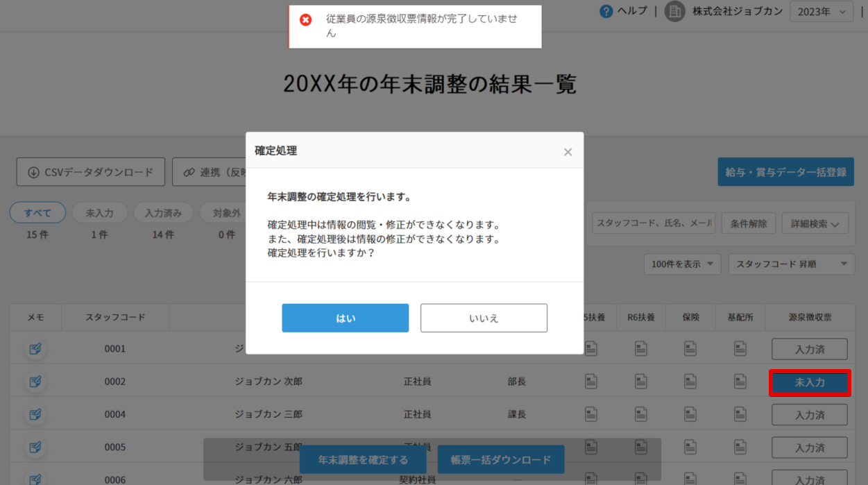Viewport: 868px width, 485px height.
Task: Cancel with the いいえ button
Action: click(484, 318)
